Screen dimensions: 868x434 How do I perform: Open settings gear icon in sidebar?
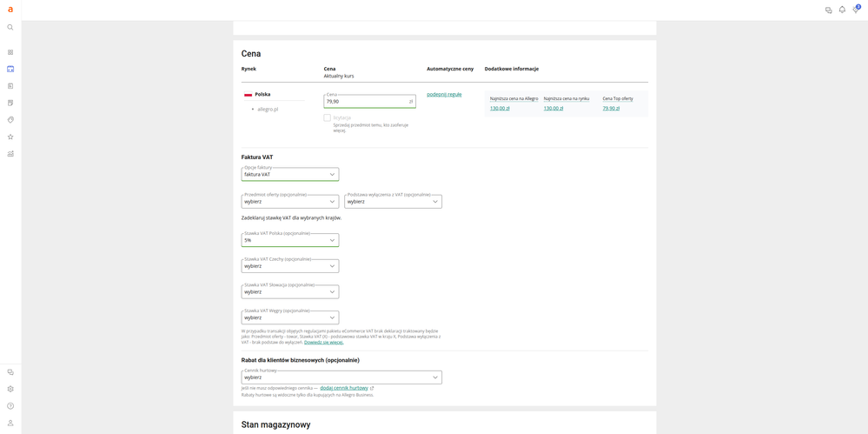pyautogui.click(x=10, y=389)
